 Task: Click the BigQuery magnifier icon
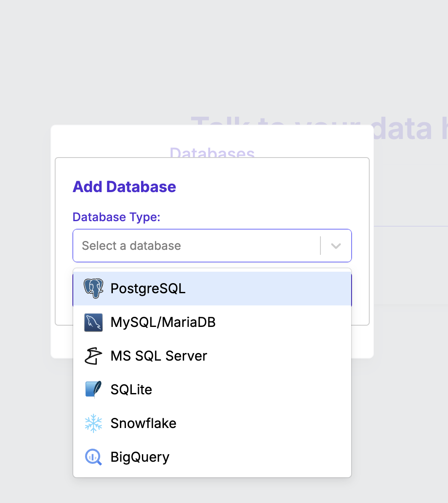click(x=93, y=457)
